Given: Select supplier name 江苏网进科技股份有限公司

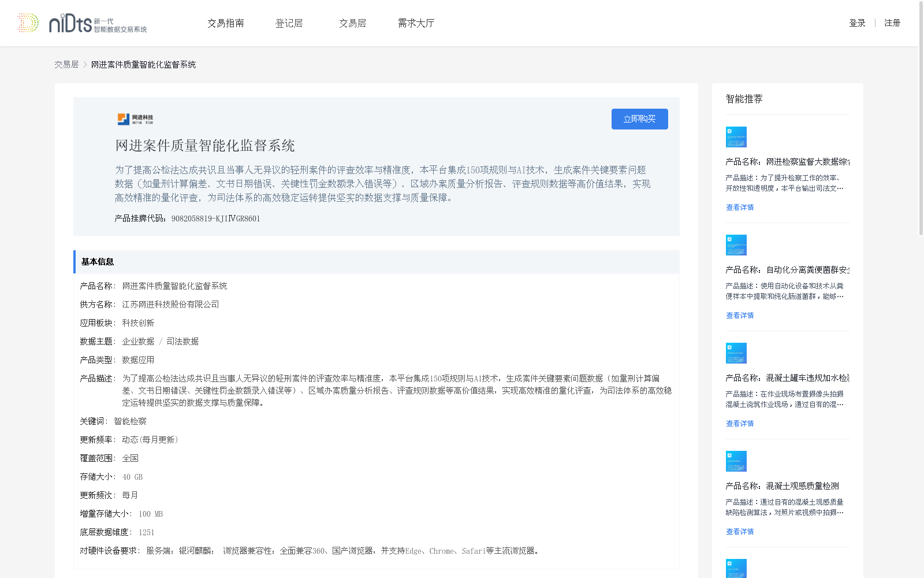Looking at the screenshot, I should coord(170,305).
